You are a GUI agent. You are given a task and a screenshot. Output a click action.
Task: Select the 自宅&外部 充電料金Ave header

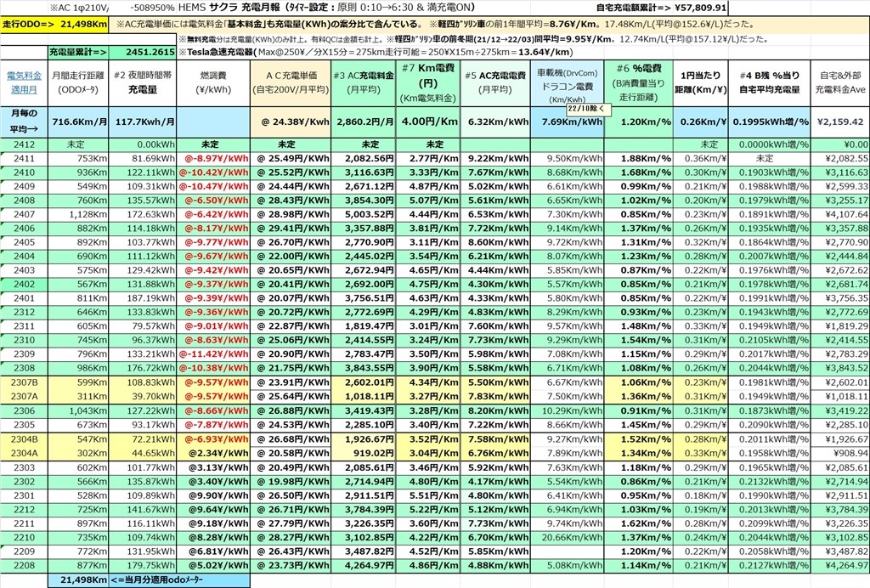click(x=840, y=82)
